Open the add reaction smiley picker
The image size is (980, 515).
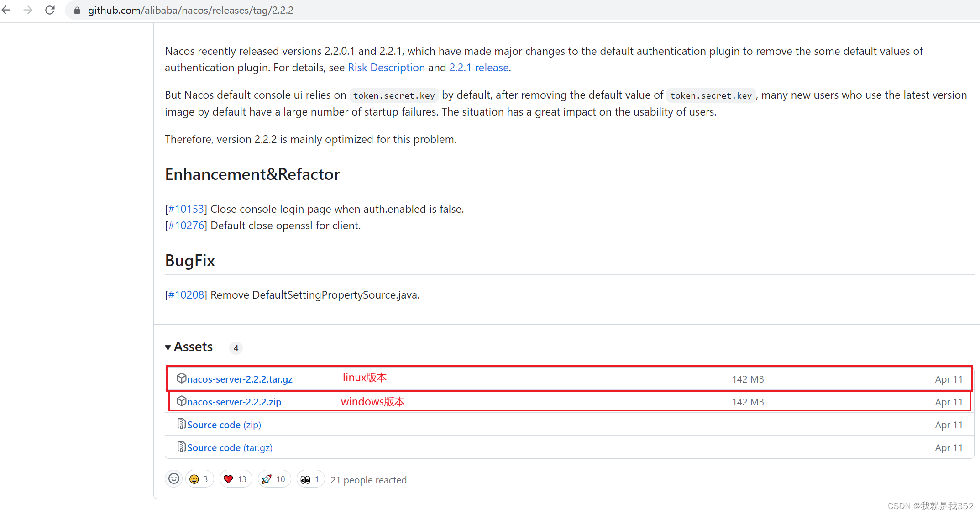coord(173,479)
